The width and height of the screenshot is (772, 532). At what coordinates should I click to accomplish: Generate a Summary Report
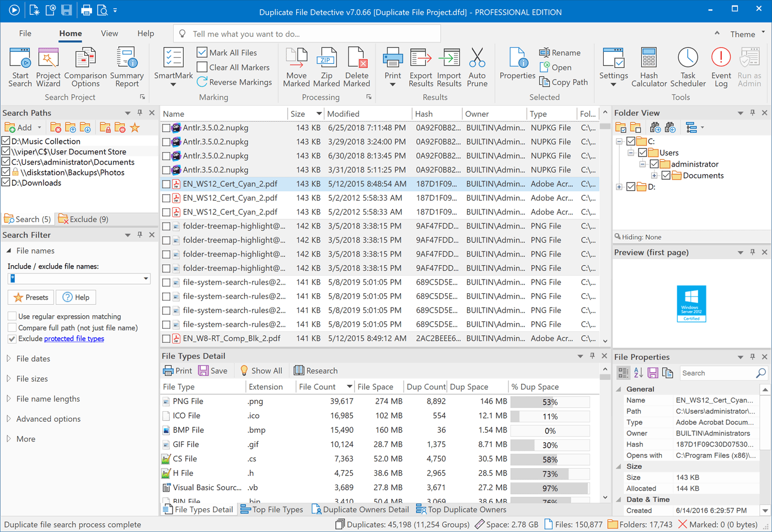click(x=127, y=67)
